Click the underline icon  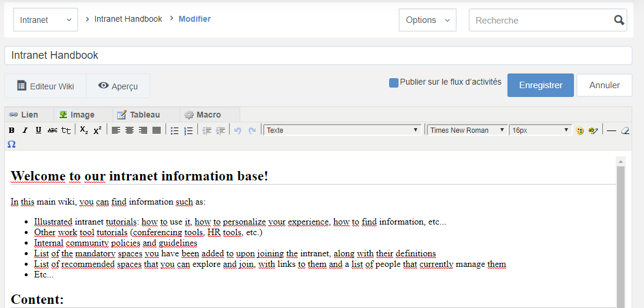[38, 130]
